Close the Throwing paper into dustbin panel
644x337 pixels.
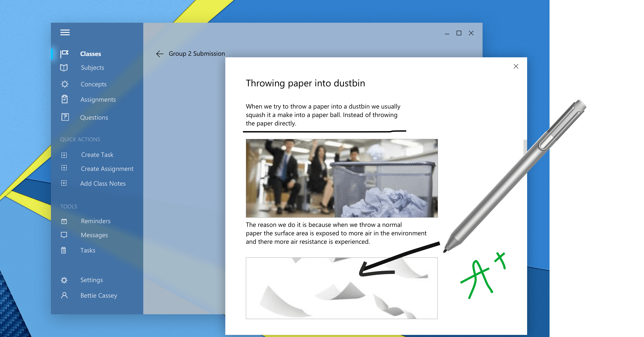point(516,66)
